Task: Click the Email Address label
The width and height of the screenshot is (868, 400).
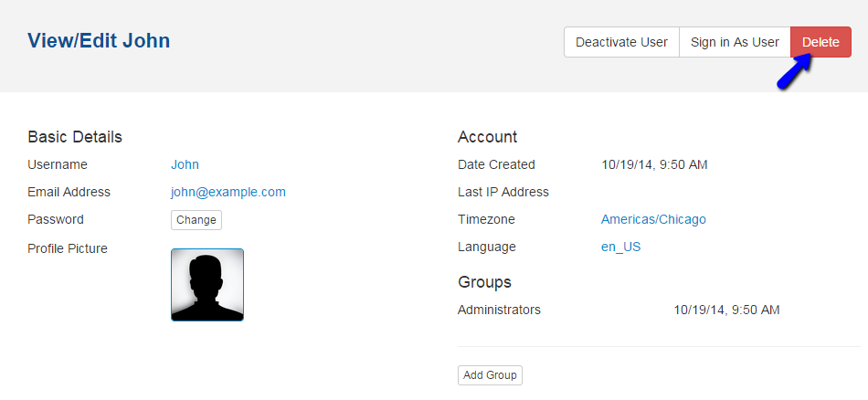Action: pos(69,192)
